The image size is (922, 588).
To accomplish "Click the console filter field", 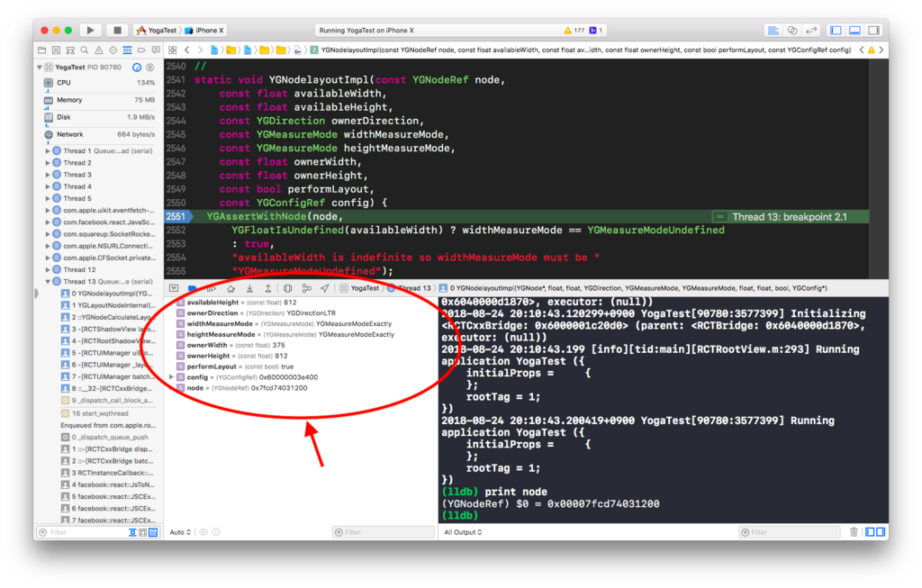I will coord(789,532).
